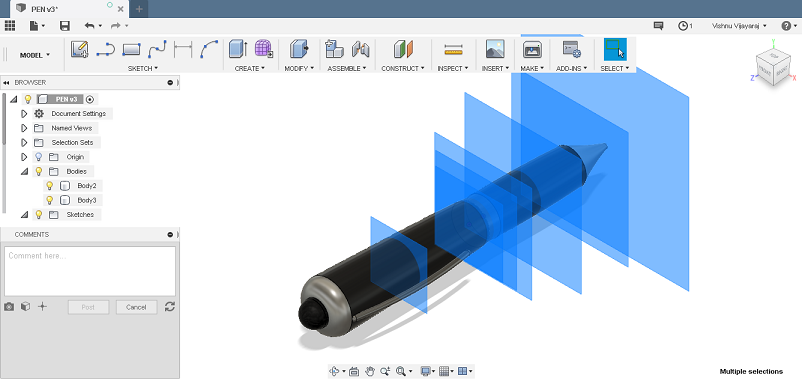Toggle visibility bulb of Body3
This screenshot has height=381, width=802.
pyautogui.click(x=50, y=200)
